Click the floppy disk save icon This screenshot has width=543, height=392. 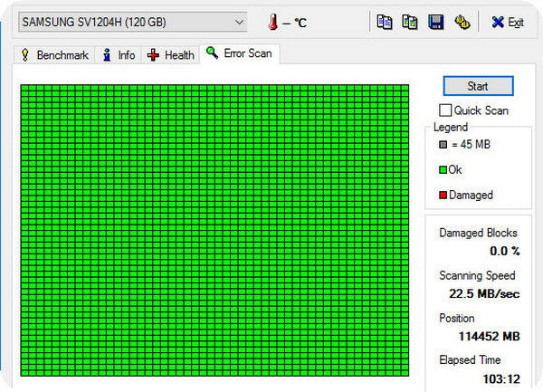[x=435, y=21]
